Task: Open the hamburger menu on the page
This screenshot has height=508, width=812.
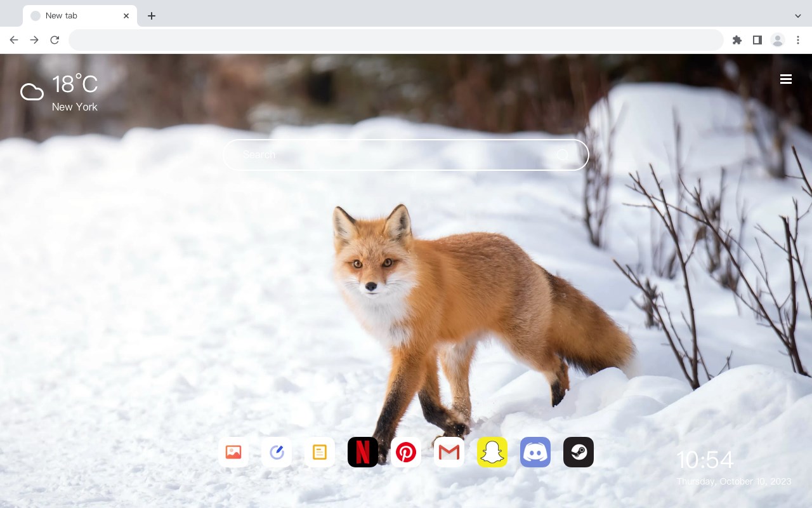Action: click(786, 79)
